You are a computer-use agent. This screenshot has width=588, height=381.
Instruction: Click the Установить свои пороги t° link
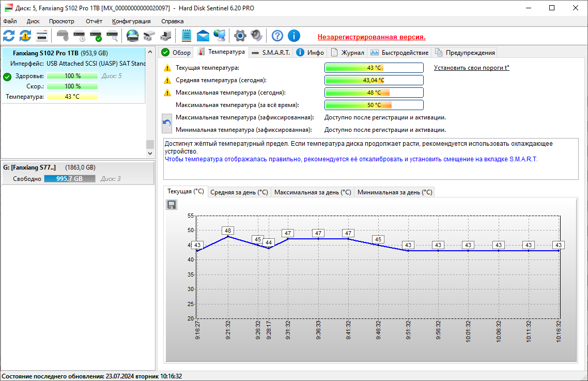click(x=471, y=68)
